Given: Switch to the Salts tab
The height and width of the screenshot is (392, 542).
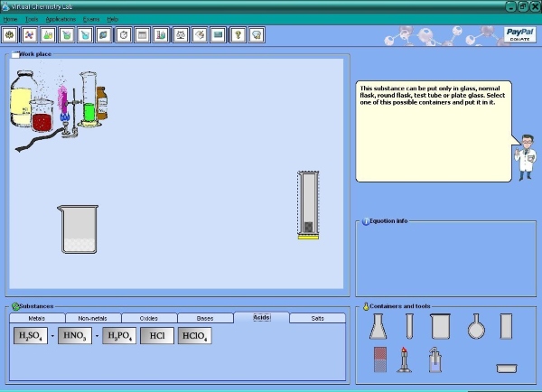Looking at the screenshot, I should point(317,318).
